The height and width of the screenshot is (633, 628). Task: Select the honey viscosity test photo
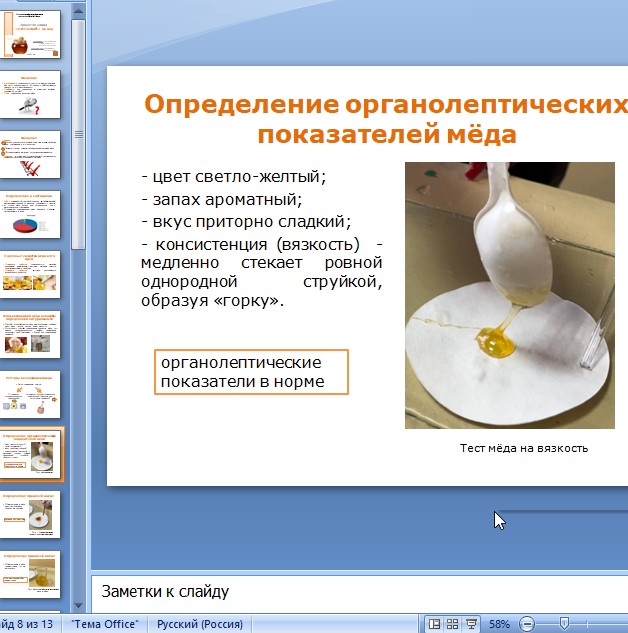pyautogui.click(x=509, y=295)
